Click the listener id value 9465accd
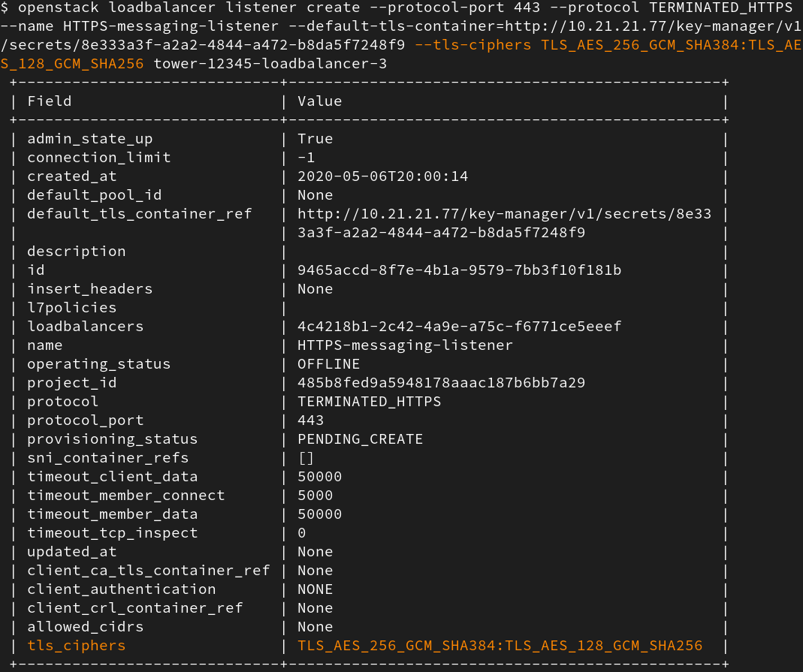Image resolution: width=803 pixels, height=672 pixels. (459, 270)
